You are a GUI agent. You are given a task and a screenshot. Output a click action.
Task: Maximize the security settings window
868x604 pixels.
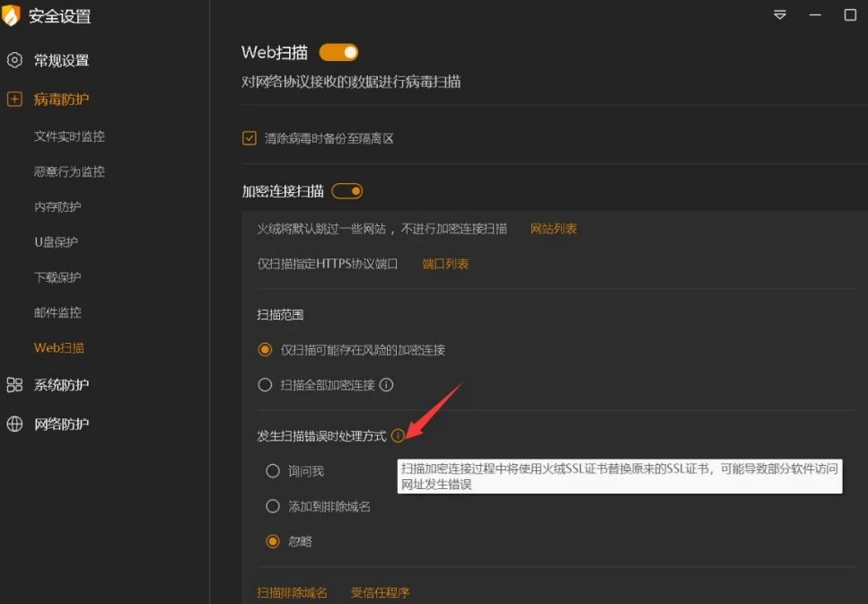[850, 15]
